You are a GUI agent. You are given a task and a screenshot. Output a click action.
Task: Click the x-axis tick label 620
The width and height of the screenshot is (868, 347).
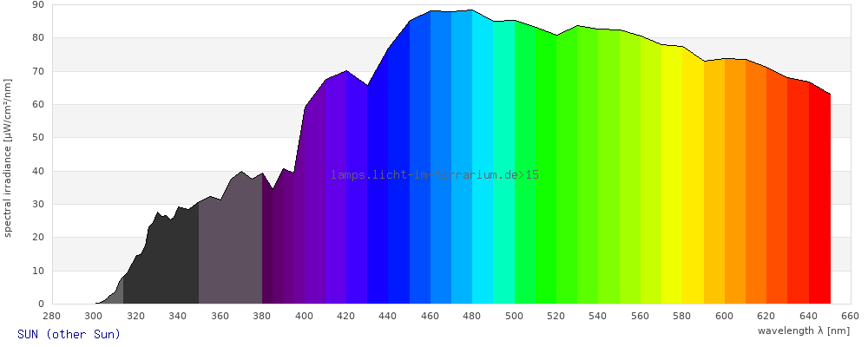tap(766, 316)
